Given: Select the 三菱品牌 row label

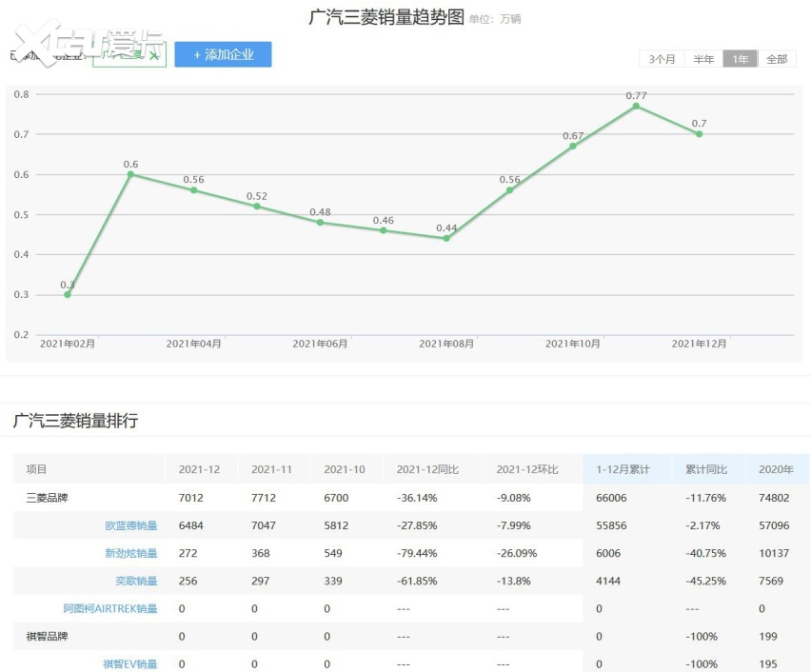Looking at the screenshot, I should click(48, 497).
